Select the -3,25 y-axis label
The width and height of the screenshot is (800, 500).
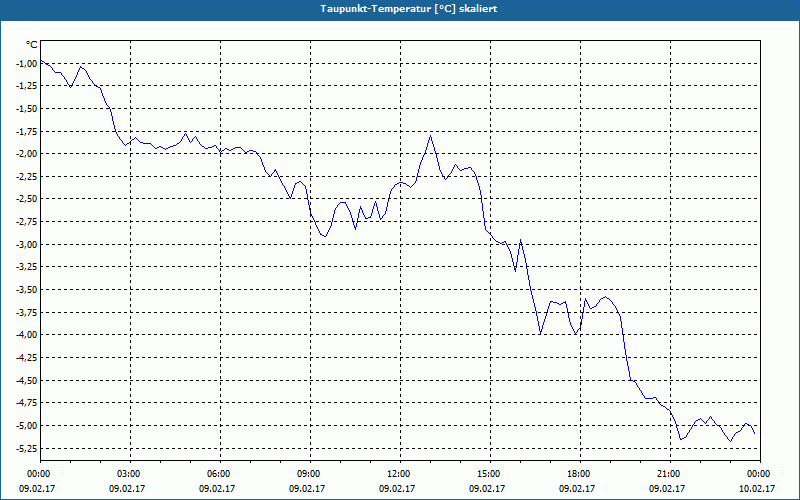(x=27, y=267)
